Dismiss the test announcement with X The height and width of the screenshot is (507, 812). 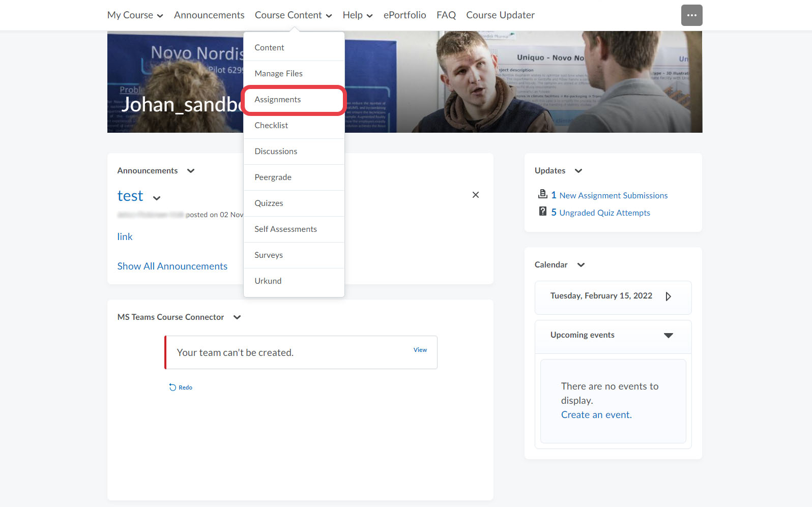[x=475, y=195]
